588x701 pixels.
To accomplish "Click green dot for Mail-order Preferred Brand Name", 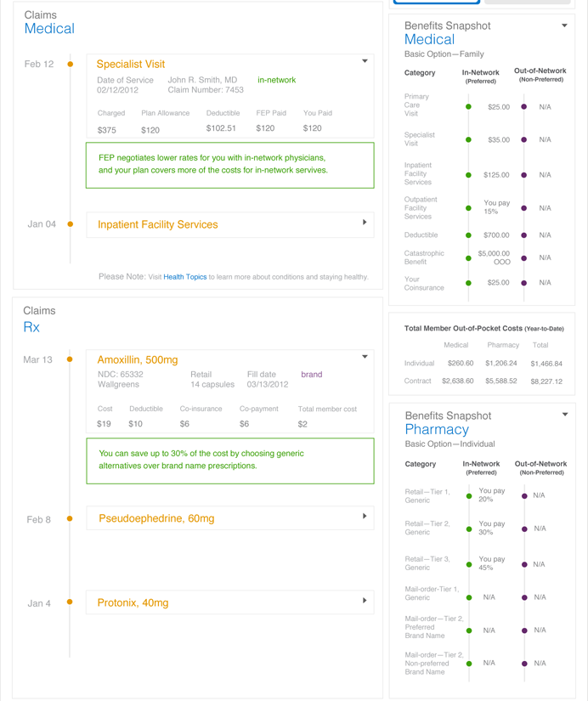I will [x=469, y=630].
